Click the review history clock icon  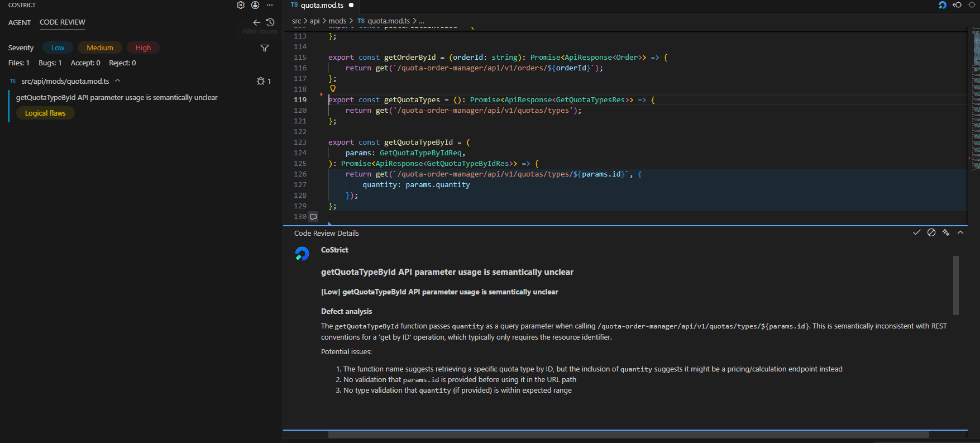(270, 22)
